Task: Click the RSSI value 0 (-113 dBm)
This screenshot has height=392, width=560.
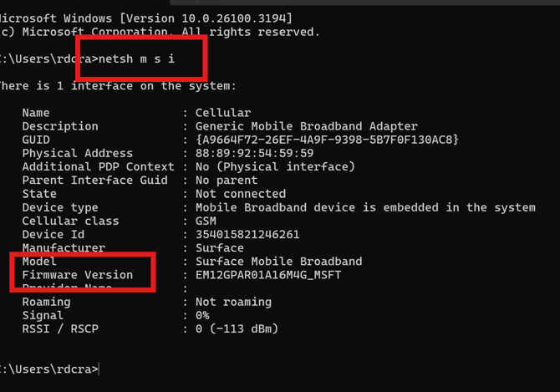Action: pyautogui.click(x=237, y=328)
